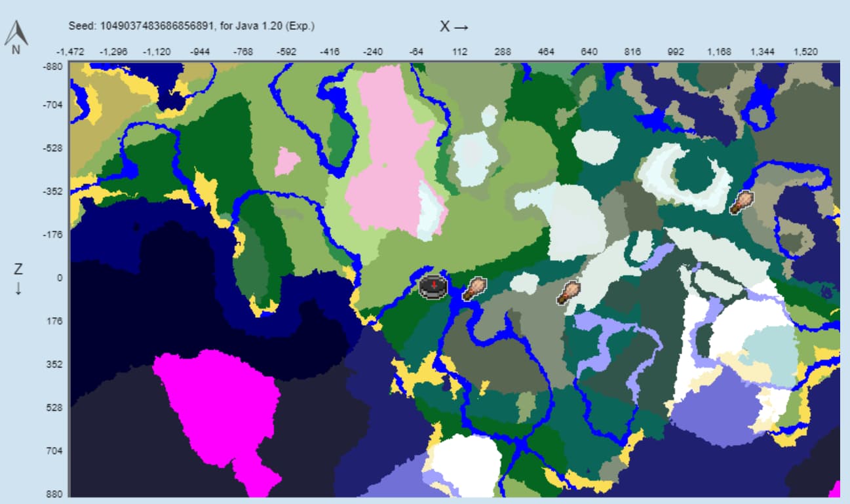
Task: Click the '464' X-axis label
Action: pos(546,52)
